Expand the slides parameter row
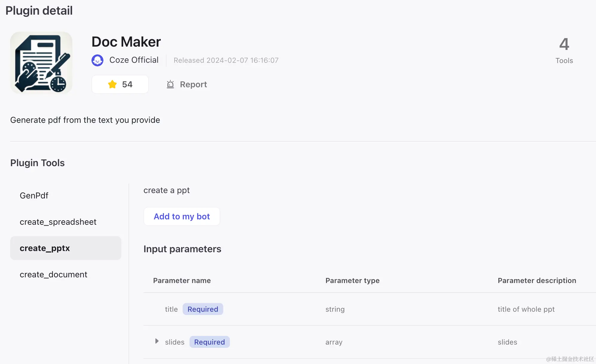596x364 pixels. (157, 341)
